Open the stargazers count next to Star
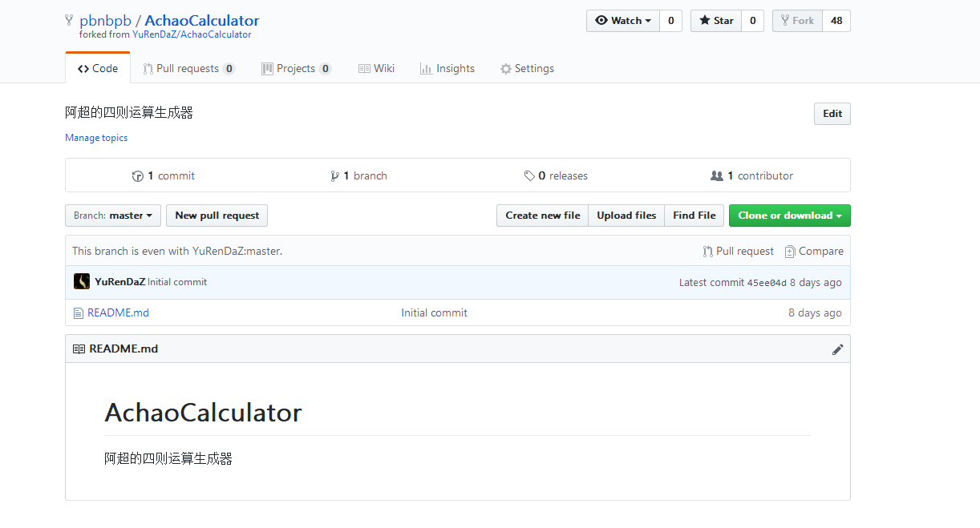Image resolution: width=980 pixels, height=528 pixels. (x=752, y=21)
